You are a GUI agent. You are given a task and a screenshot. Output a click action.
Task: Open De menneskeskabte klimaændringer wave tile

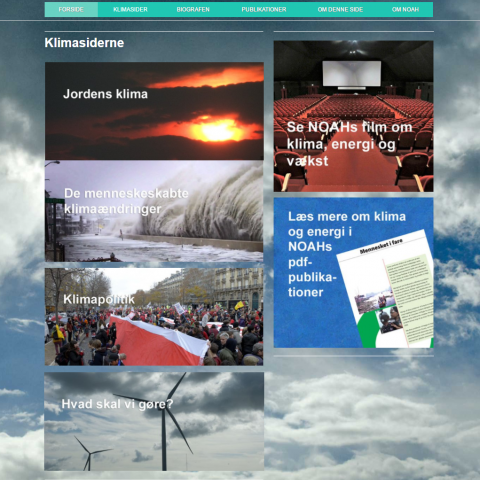coord(154,211)
